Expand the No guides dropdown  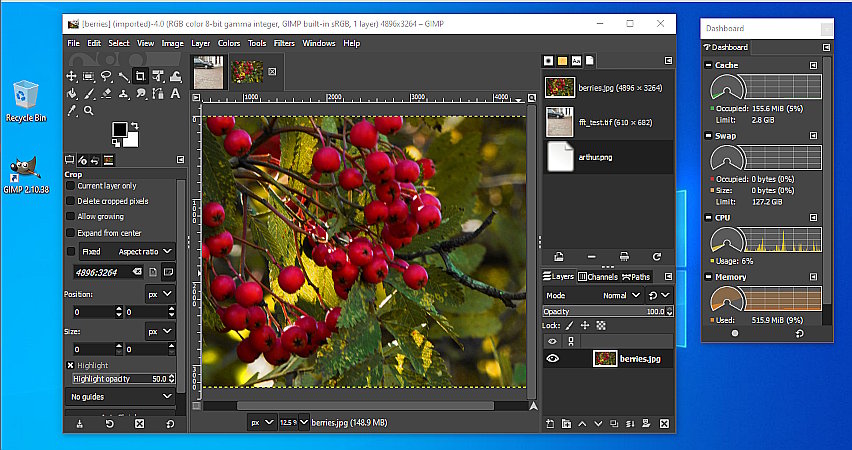coord(120,397)
